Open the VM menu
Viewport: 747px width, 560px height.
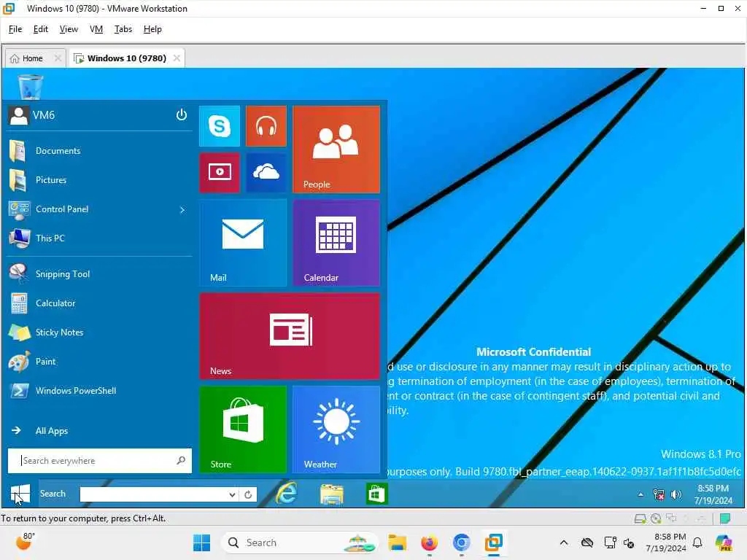(x=96, y=29)
